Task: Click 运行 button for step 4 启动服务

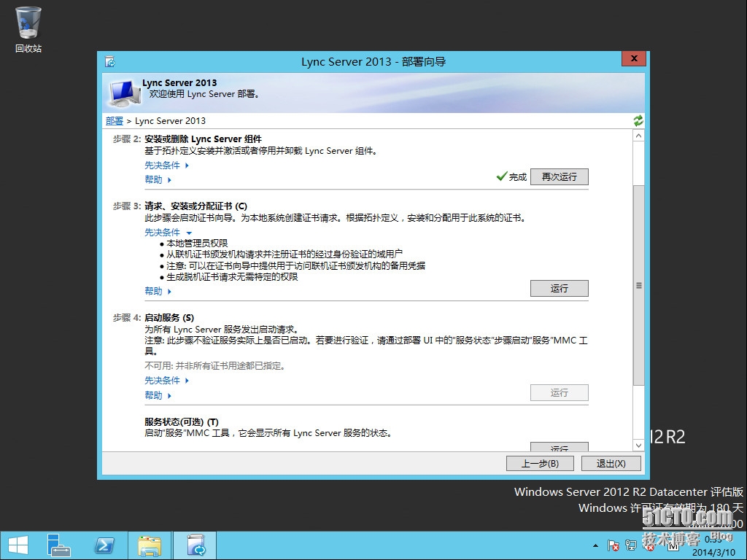Action: 560,392
